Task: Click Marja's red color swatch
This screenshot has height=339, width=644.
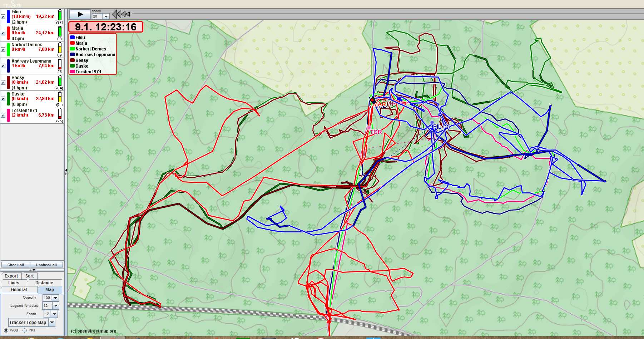Action: (x=8, y=33)
